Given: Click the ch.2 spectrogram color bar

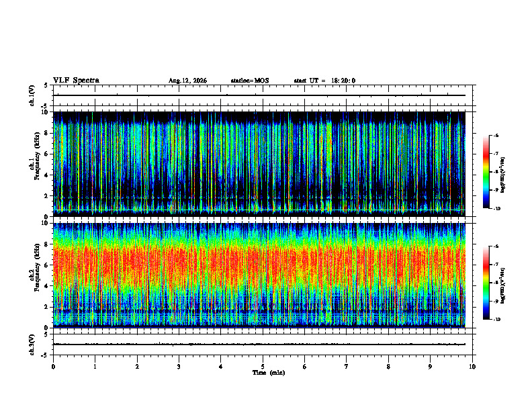Looking at the screenshot, I should [486, 283].
